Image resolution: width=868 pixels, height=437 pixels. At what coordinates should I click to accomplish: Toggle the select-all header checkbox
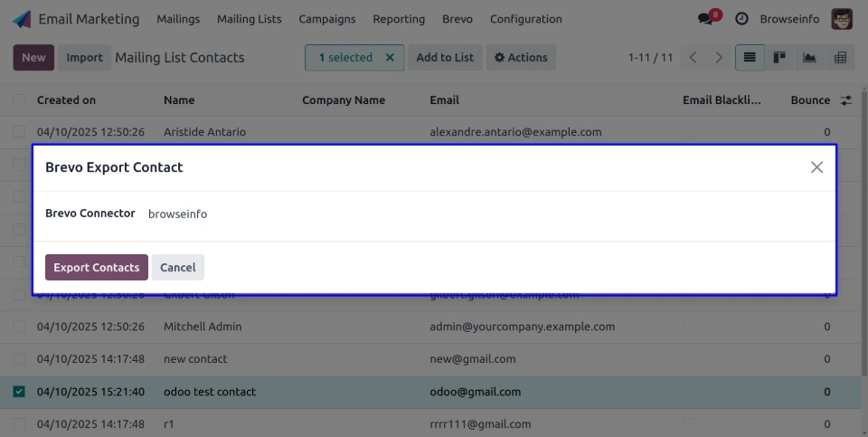pyautogui.click(x=19, y=100)
